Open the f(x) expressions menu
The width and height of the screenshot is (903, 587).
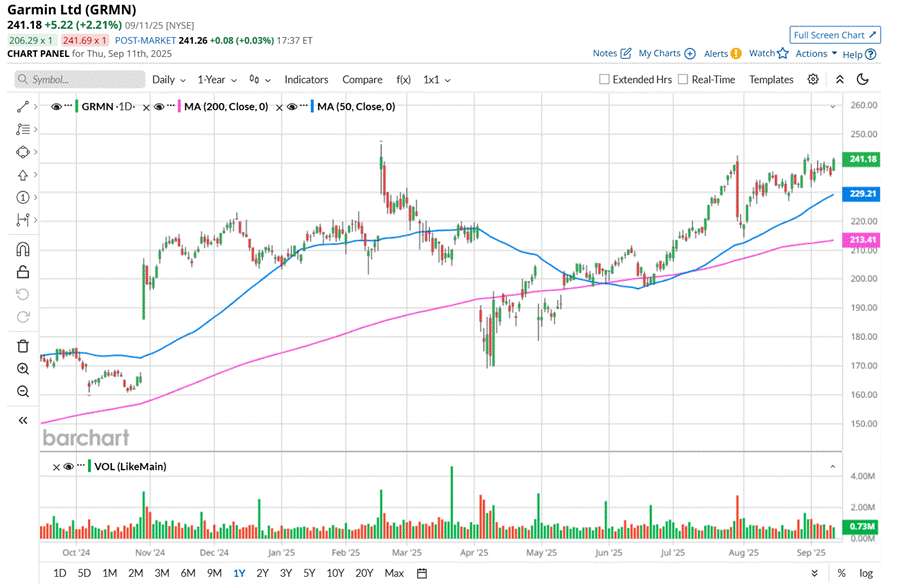pyautogui.click(x=404, y=79)
